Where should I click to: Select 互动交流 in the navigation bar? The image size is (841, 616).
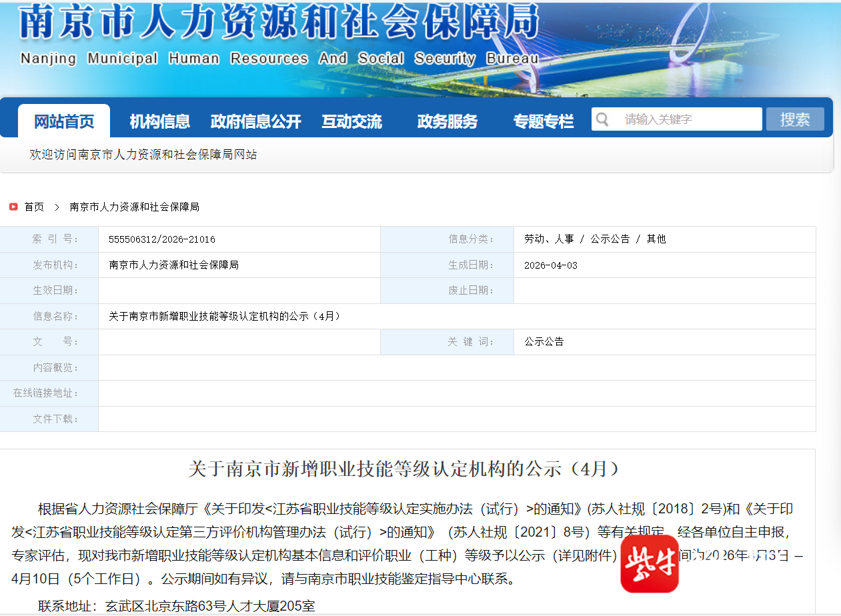pyautogui.click(x=351, y=121)
